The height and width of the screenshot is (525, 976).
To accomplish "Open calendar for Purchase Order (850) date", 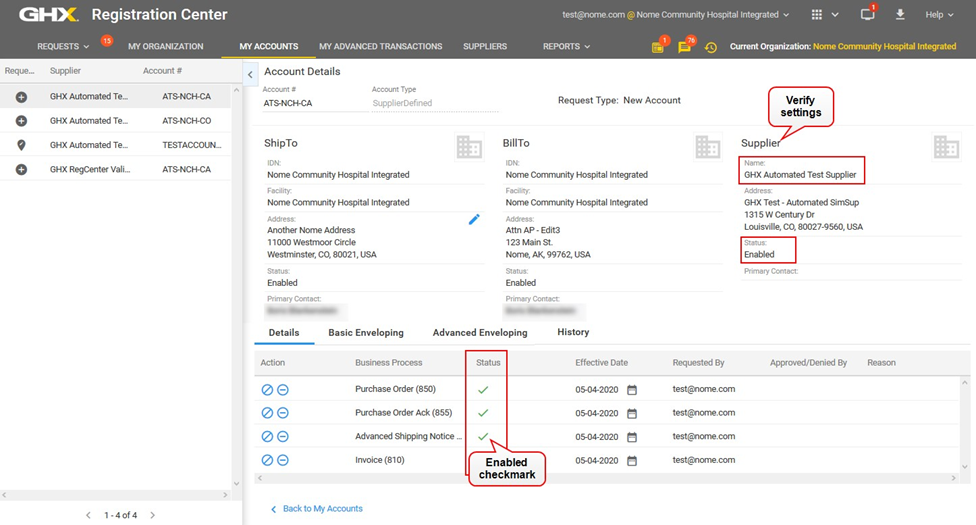I will 631,389.
